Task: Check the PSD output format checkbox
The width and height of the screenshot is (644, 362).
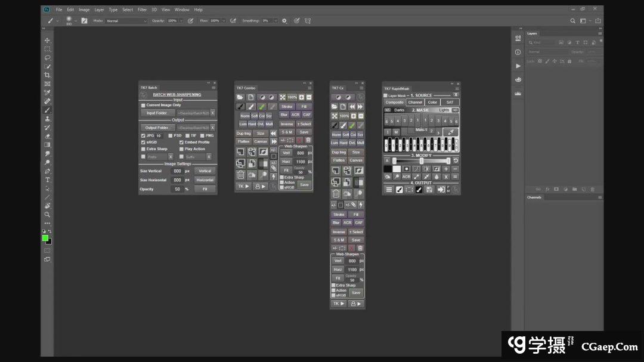Action: 170,135
